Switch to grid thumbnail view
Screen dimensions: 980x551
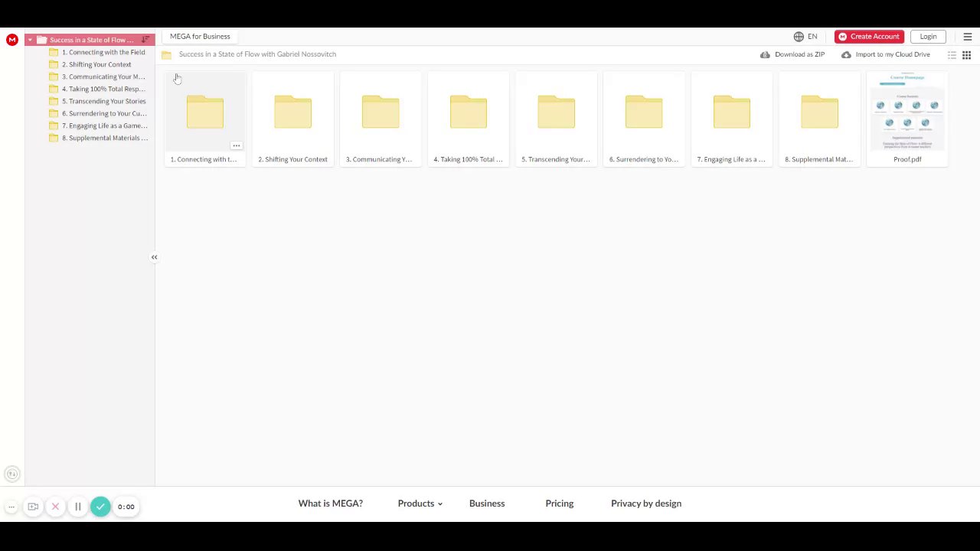click(966, 55)
